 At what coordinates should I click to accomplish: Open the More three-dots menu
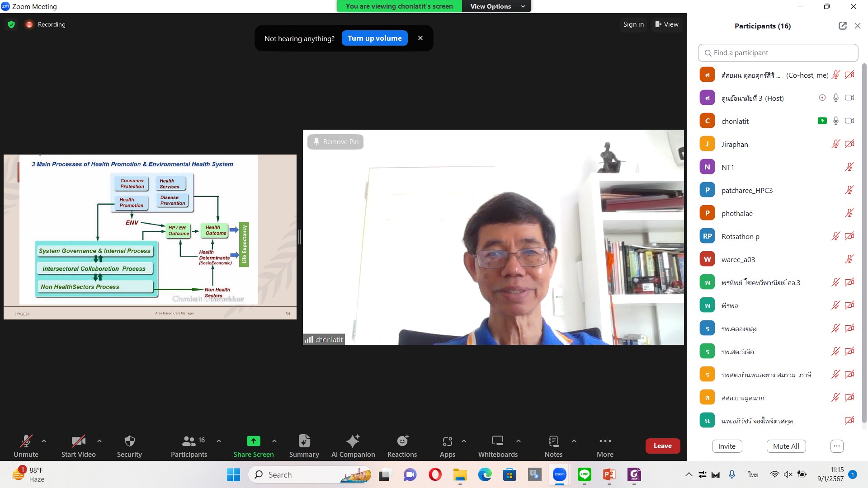point(605,441)
